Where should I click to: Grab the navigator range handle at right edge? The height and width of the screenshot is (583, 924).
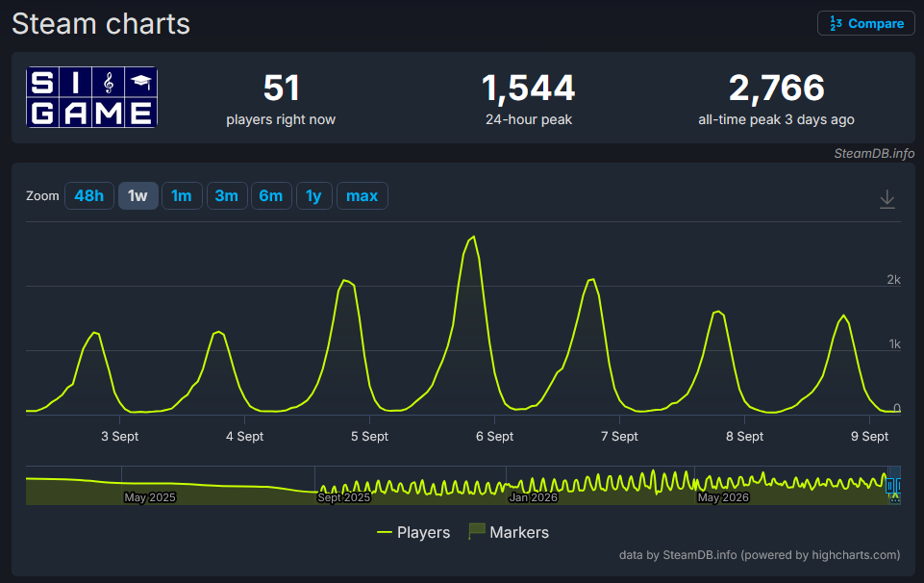pyautogui.click(x=899, y=486)
